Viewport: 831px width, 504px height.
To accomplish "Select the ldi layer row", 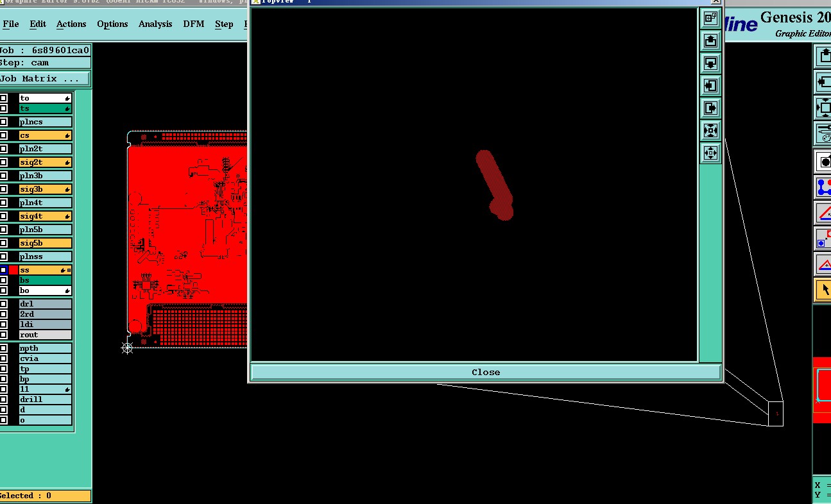I will point(45,324).
